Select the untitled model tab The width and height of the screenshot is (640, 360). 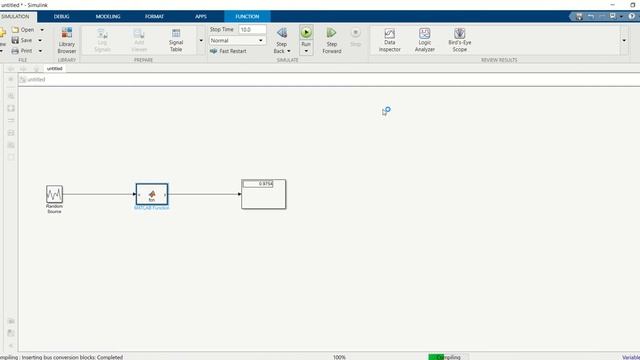coord(55,69)
